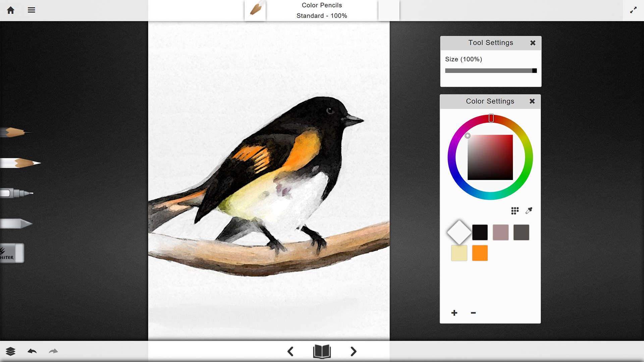Close the Color Settings panel
Screen dimensions: 644x362
coord(532,101)
